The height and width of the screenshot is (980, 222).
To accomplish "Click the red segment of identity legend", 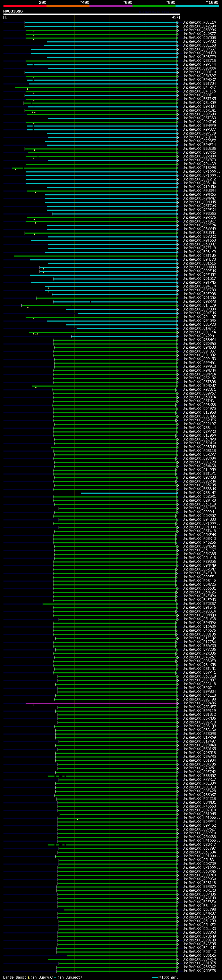I will coord(25,6).
